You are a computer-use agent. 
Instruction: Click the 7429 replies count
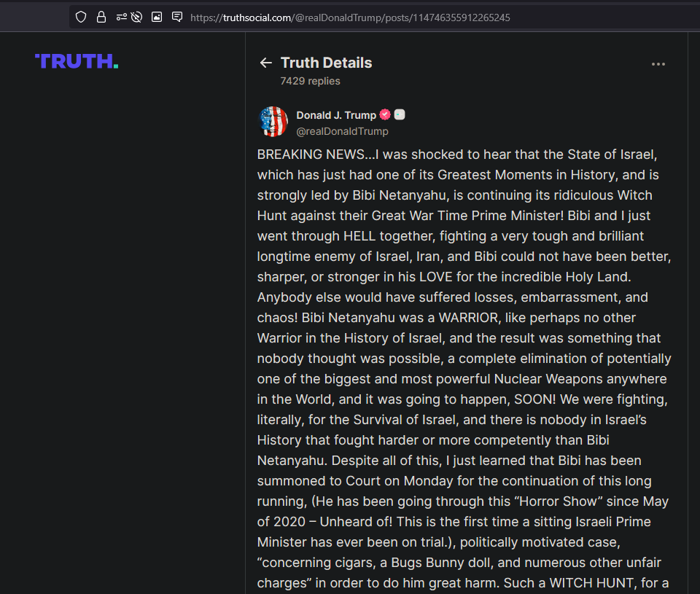311,81
